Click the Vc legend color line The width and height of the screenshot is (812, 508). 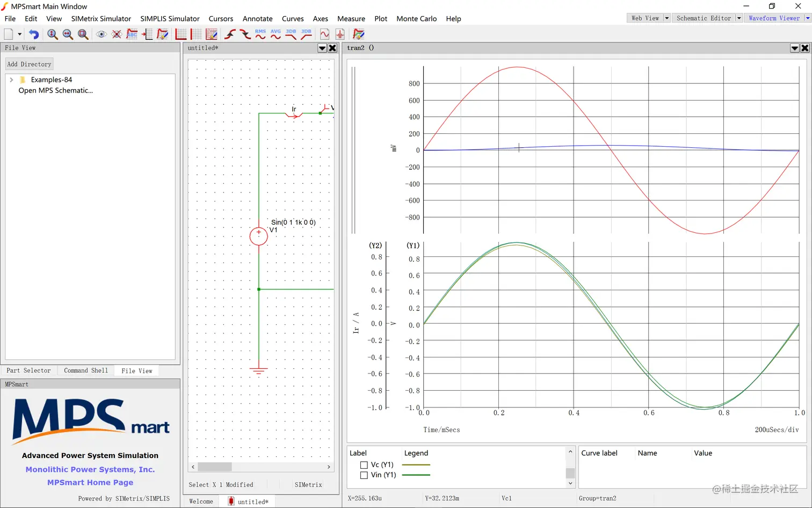[x=416, y=465]
